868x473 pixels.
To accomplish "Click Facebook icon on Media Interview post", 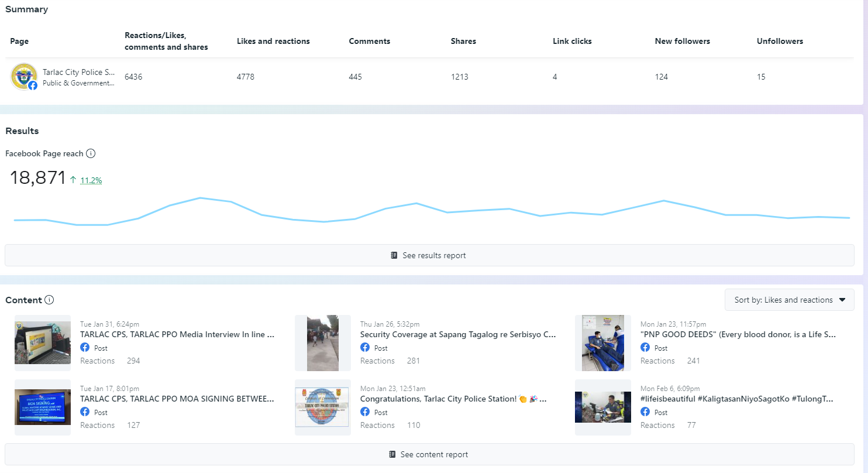I will point(85,347).
